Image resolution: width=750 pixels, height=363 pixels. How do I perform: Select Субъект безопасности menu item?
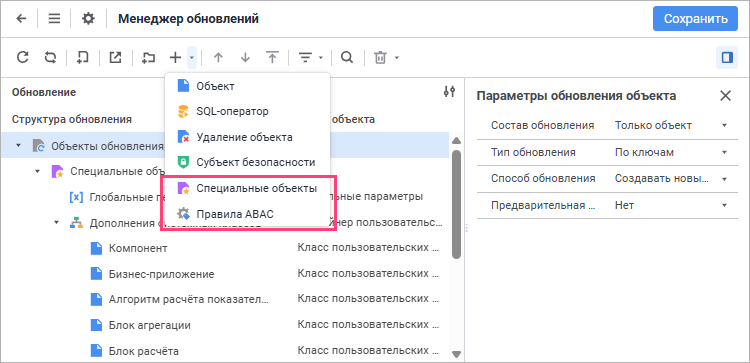point(247,162)
